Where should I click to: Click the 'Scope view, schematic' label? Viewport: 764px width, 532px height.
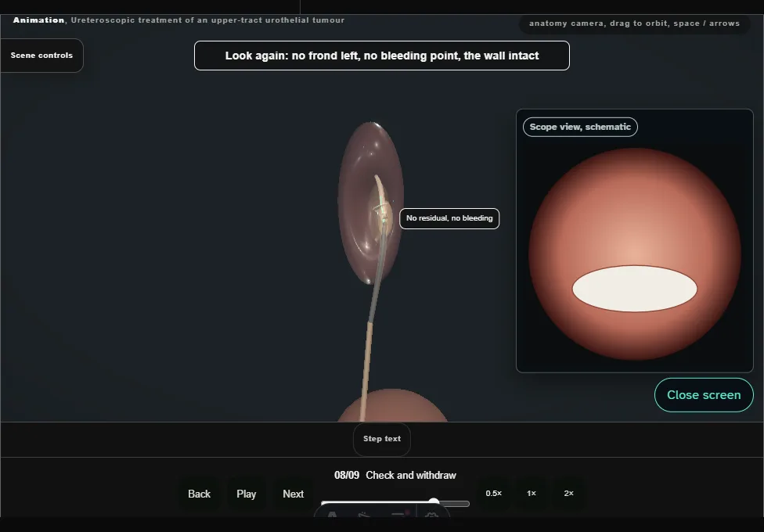point(580,128)
